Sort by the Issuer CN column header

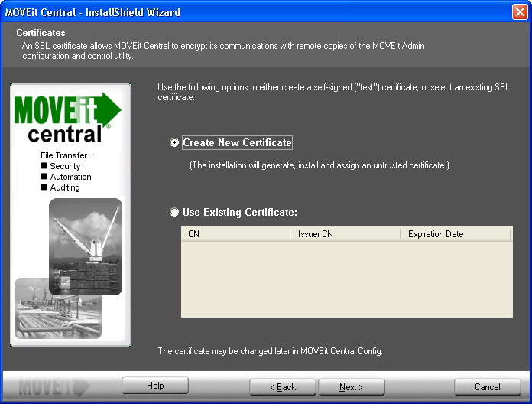345,234
